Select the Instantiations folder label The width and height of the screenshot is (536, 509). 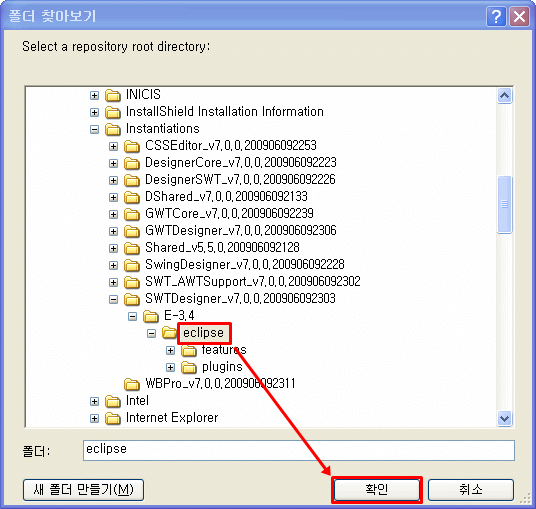[x=163, y=129]
